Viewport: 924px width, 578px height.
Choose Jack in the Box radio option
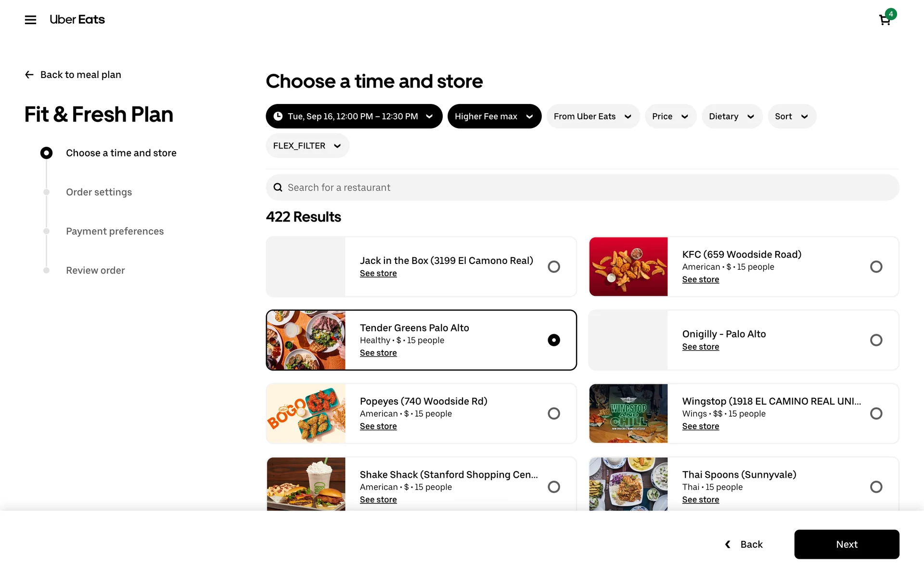tap(554, 266)
